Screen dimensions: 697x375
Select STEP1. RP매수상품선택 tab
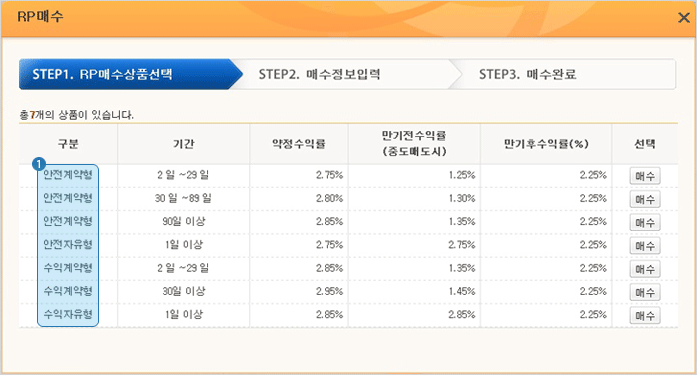pos(131,74)
